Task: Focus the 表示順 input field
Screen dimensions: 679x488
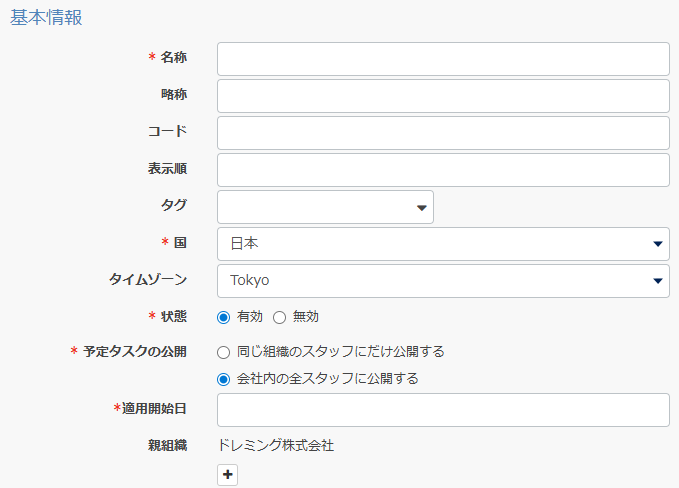Action: (443, 170)
